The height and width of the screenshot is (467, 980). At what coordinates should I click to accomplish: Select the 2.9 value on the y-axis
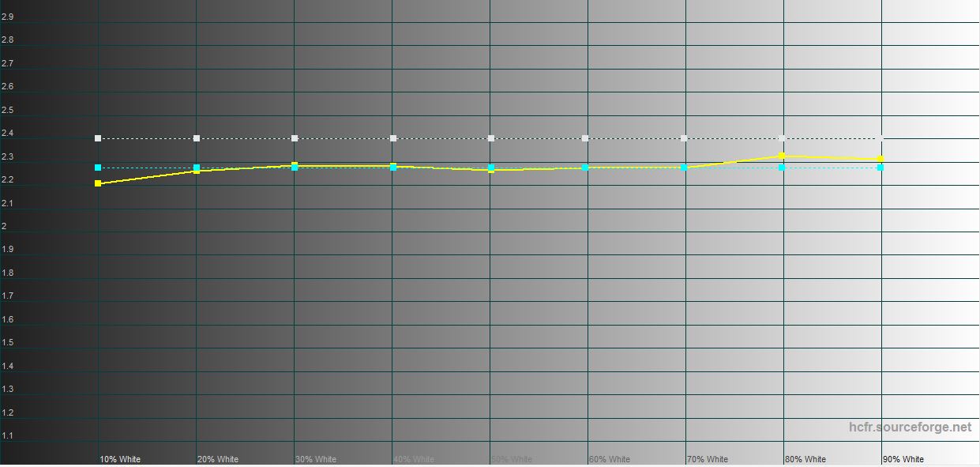(x=8, y=17)
